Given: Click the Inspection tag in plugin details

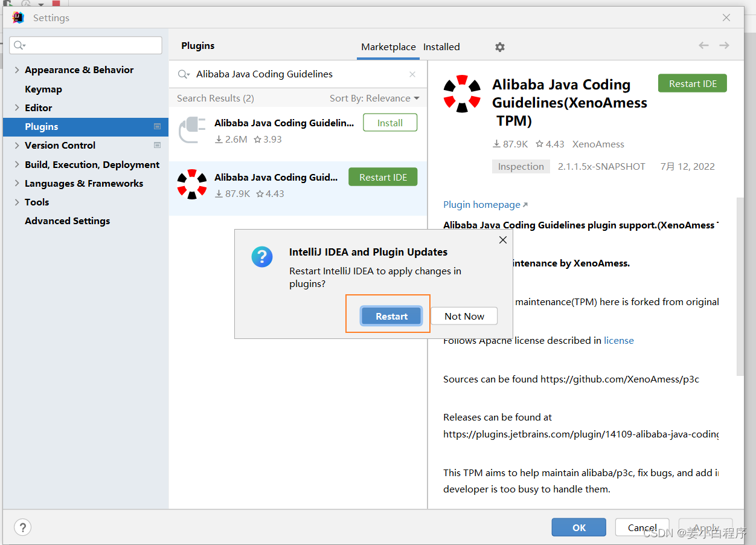Looking at the screenshot, I should click(521, 166).
